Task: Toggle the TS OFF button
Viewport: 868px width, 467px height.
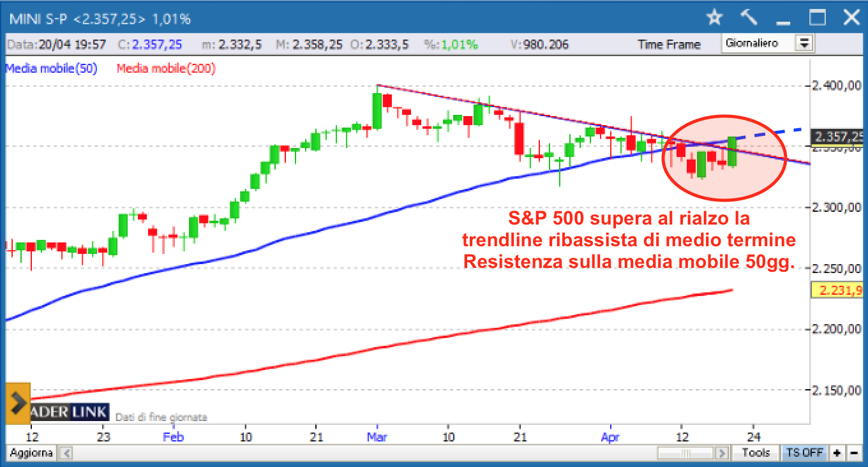Action: [x=804, y=453]
